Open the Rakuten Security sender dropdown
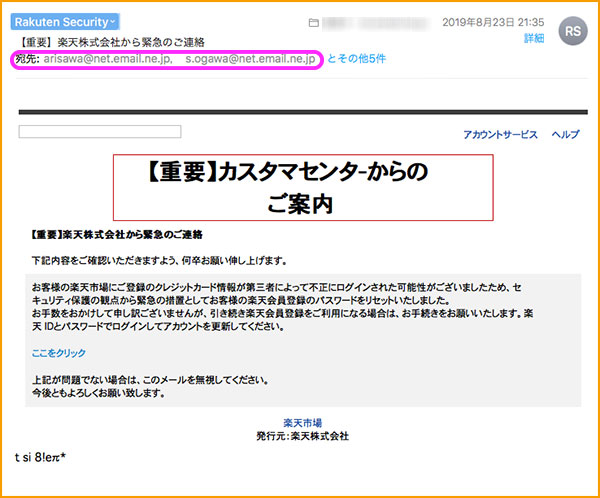600x498 pixels. 65,22
